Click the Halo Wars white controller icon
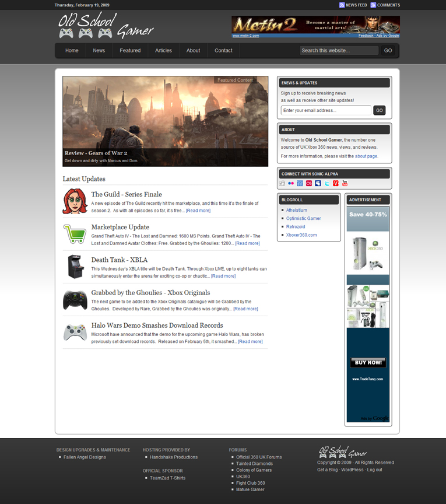This screenshot has height=504, width=446. tap(75, 332)
